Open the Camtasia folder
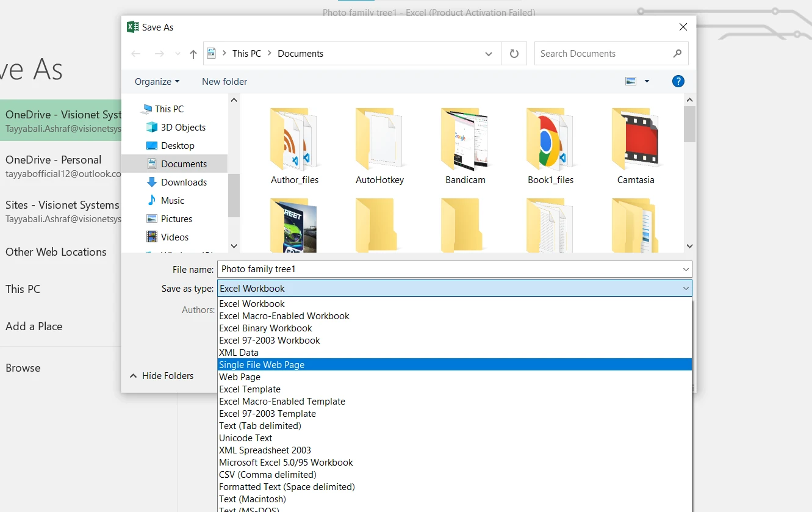 635,146
